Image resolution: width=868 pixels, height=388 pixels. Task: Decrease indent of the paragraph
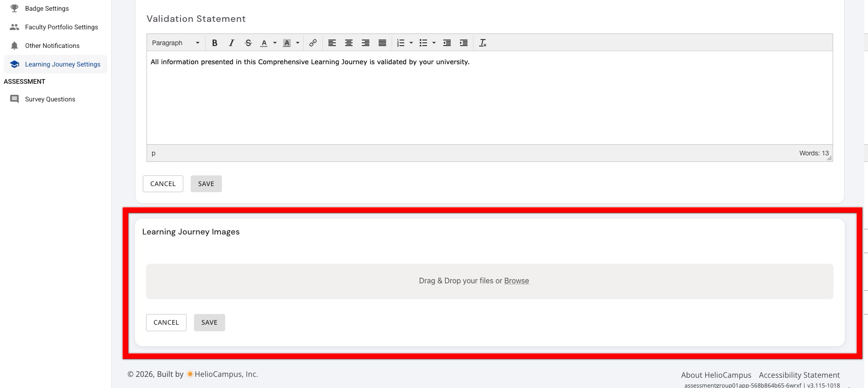click(x=447, y=43)
